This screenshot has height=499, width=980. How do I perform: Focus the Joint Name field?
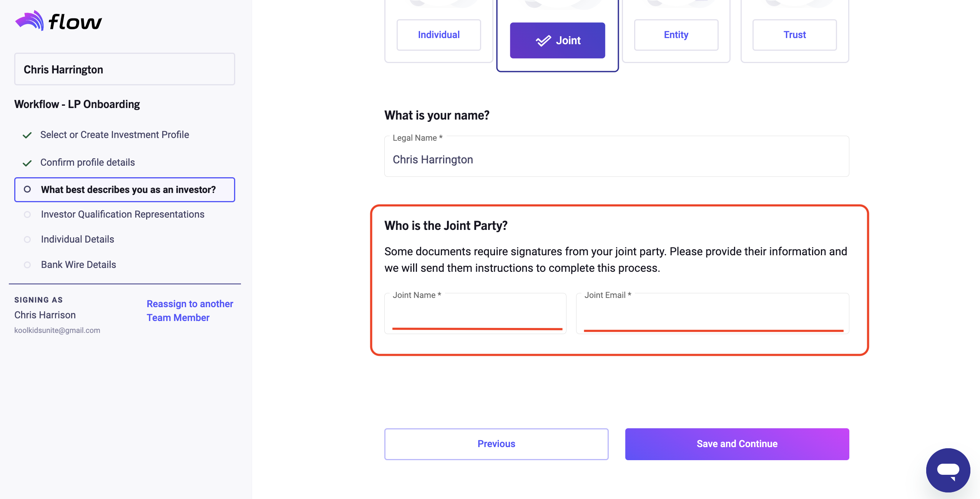tap(475, 313)
